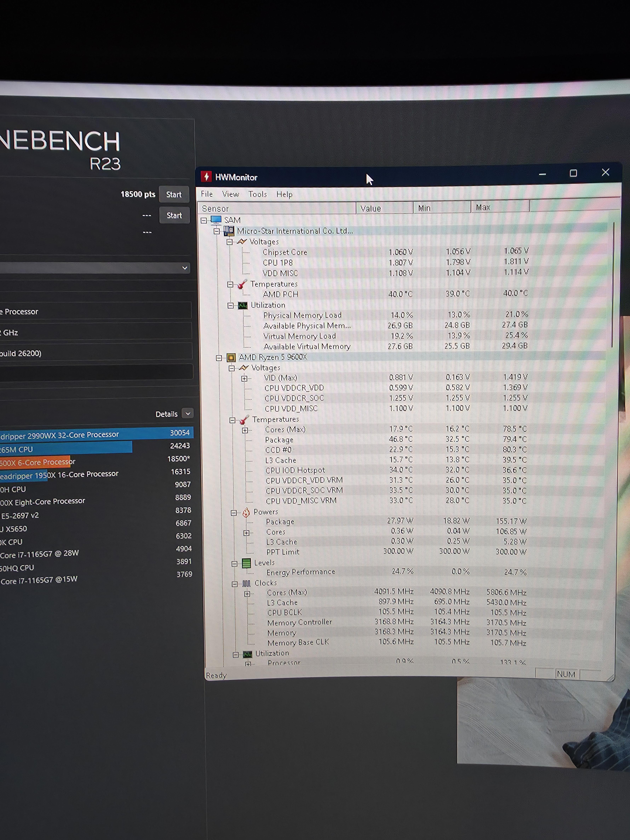Click the Value column header

pyautogui.click(x=384, y=208)
